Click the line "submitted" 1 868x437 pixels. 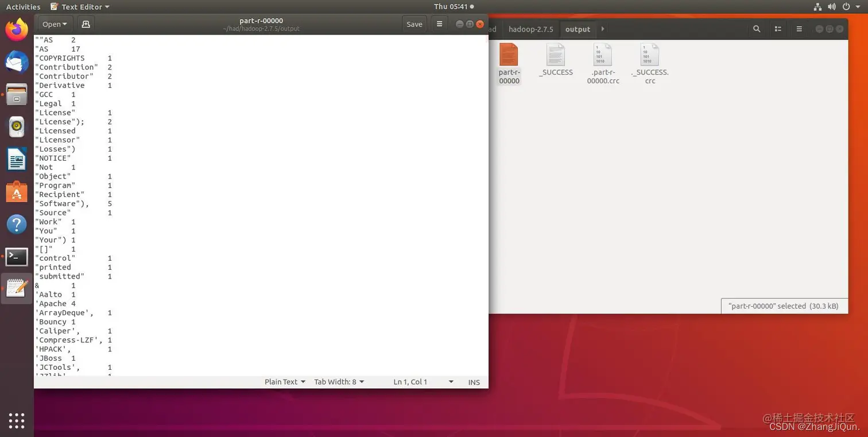[73, 277]
